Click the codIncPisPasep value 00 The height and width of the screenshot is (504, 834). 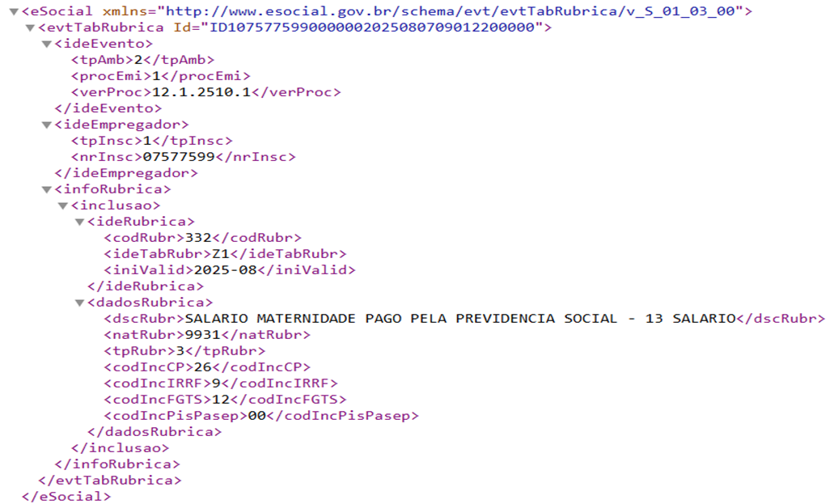pos(257,416)
